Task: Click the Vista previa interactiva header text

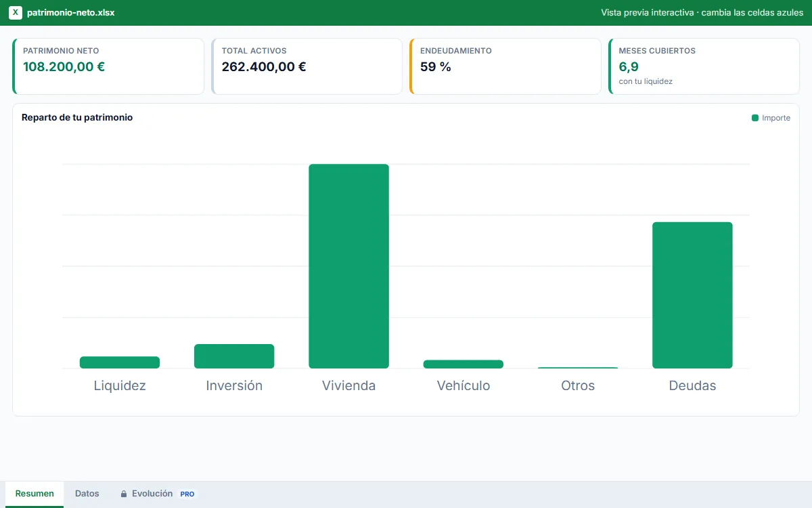Action: [x=702, y=12]
